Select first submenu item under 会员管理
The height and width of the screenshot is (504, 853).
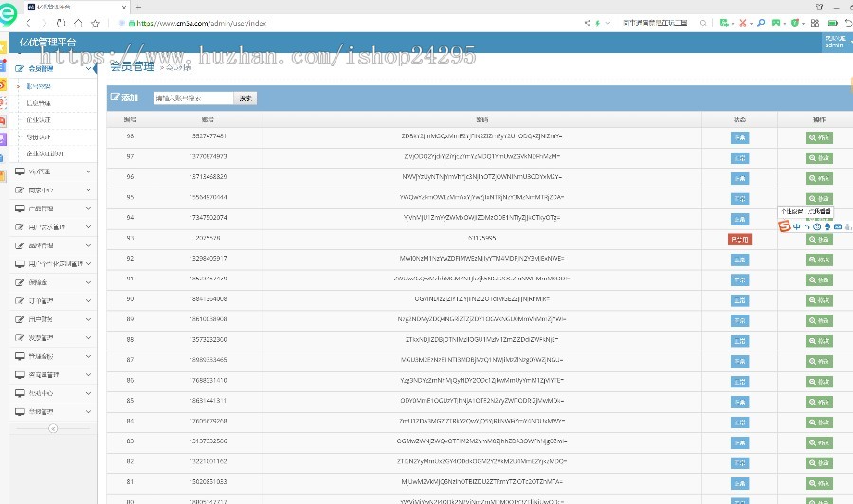(38, 86)
